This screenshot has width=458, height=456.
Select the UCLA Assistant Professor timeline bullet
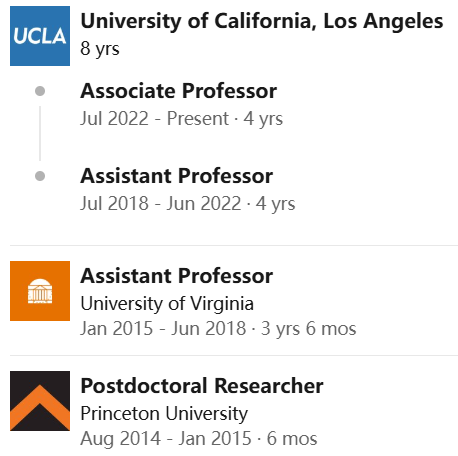[40, 176]
